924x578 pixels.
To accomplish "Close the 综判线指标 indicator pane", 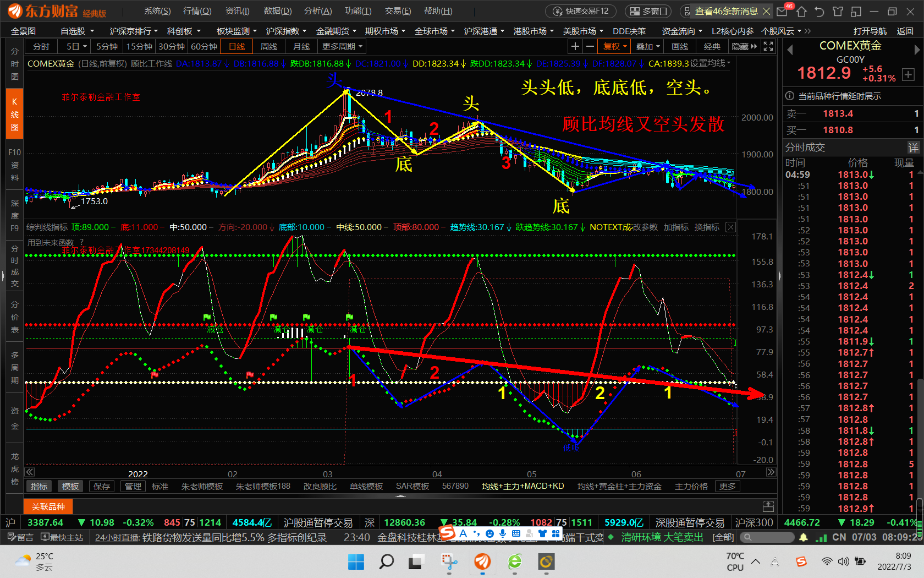I will point(730,227).
